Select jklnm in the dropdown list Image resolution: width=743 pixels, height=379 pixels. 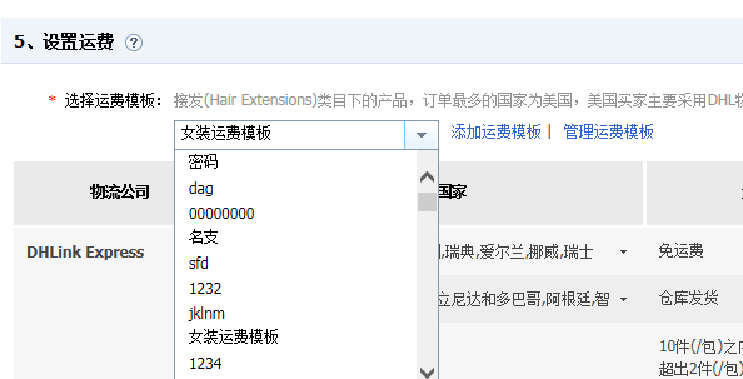[x=207, y=314]
